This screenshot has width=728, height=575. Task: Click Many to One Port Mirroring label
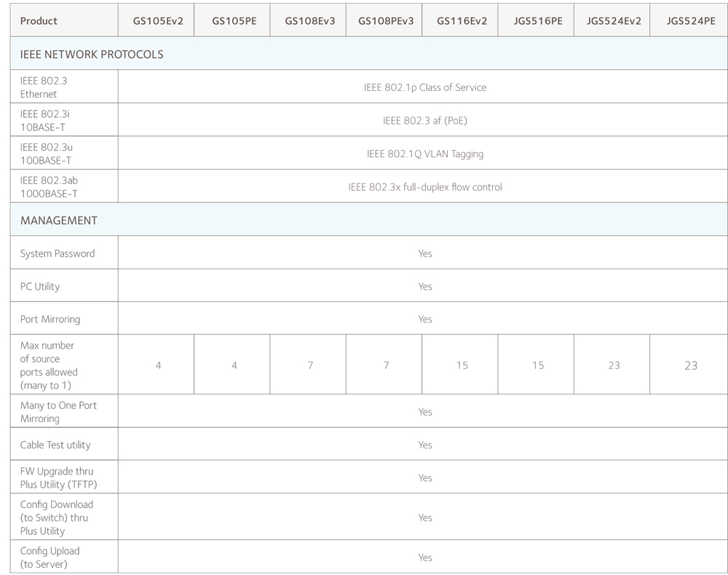pyautogui.click(x=58, y=412)
